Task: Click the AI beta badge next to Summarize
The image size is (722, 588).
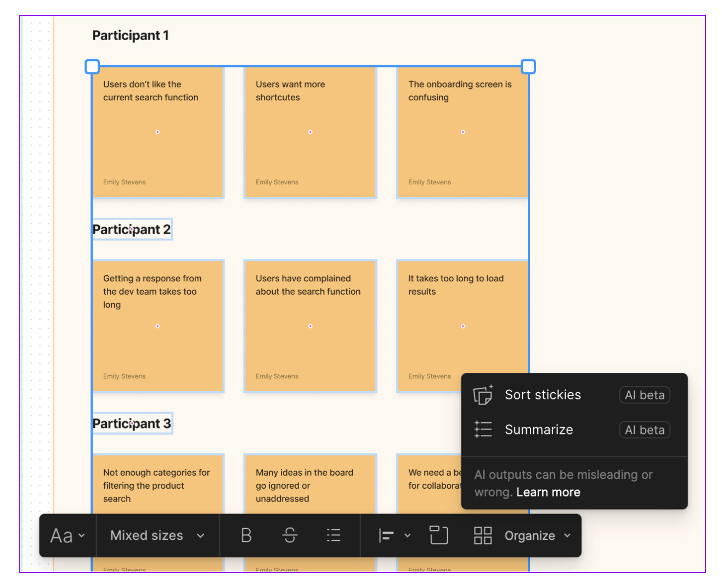Action: (645, 429)
